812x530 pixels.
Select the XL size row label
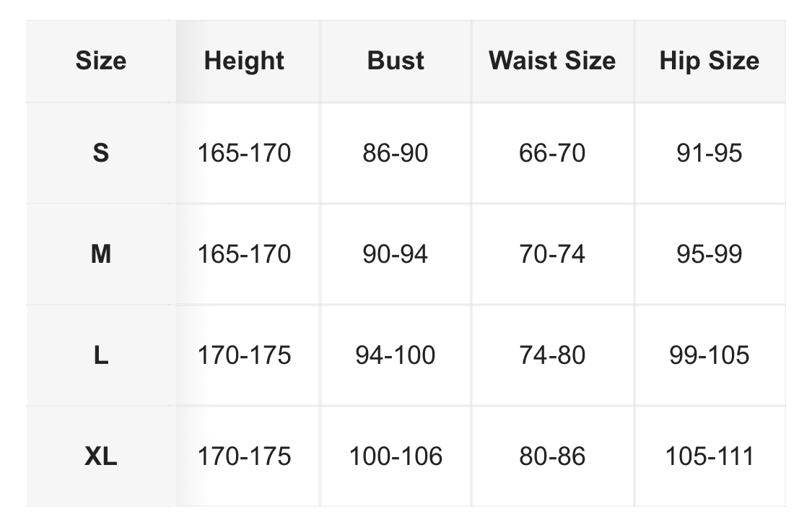point(100,456)
